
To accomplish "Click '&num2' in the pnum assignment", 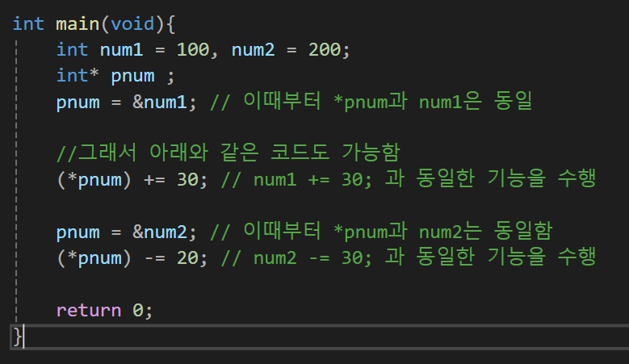I will 160,232.
